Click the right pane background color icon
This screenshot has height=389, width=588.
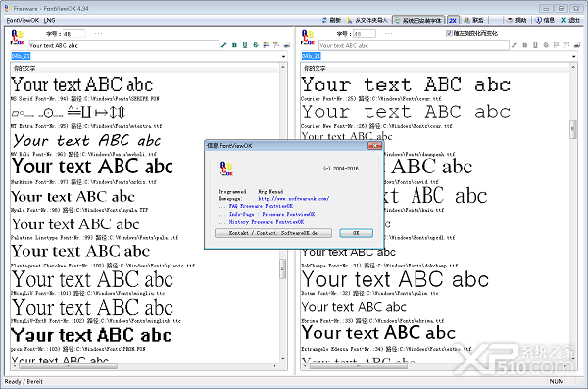[x=567, y=45]
